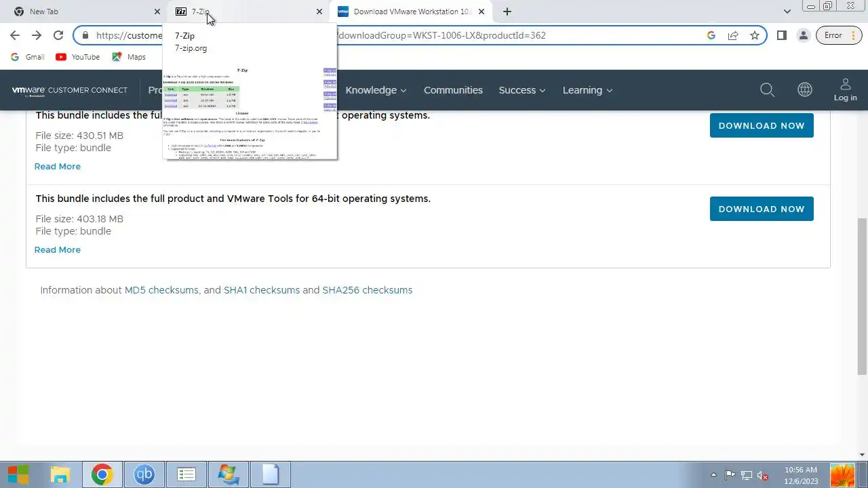Toggle the browser side panel

point(782,35)
